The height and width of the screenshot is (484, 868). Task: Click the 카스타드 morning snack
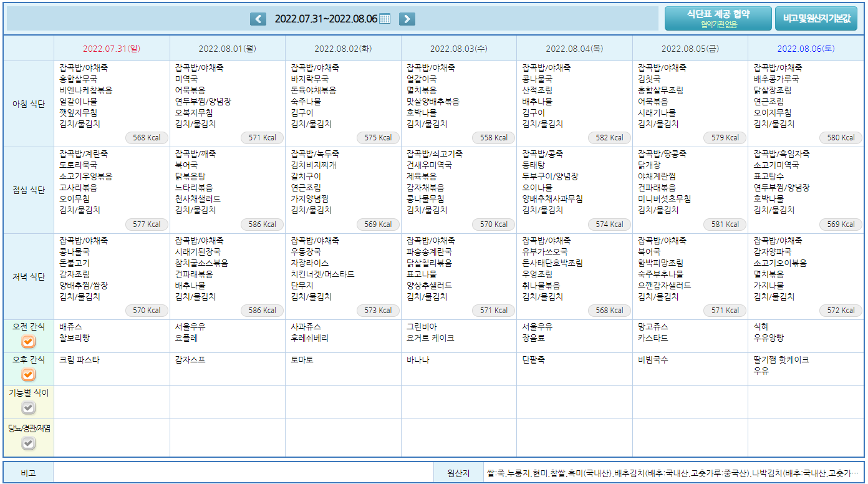(653, 337)
